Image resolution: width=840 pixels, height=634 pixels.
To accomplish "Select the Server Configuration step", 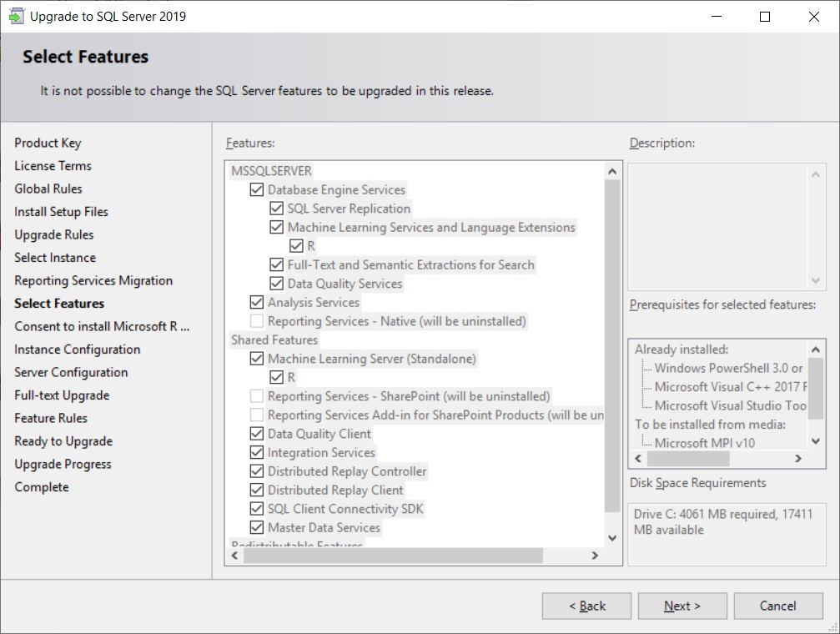I will (71, 372).
